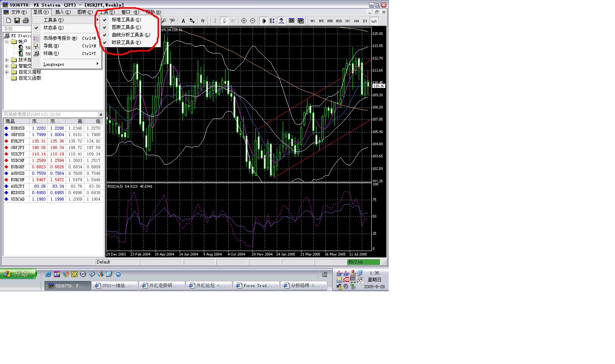Select the Andrews pitchfork tool

(173, 21)
